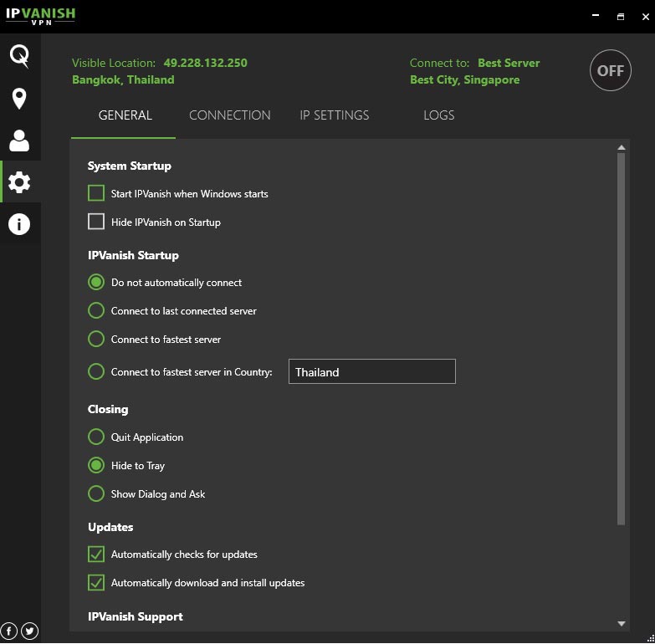Screen dimensions: 655x644
Task: Open the IPVanish Facebook icon
Action: [x=8, y=631]
